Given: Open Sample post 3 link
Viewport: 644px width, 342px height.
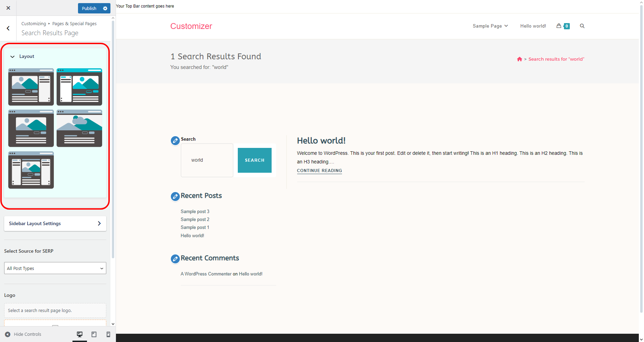Looking at the screenshot, I should point(195,211).
